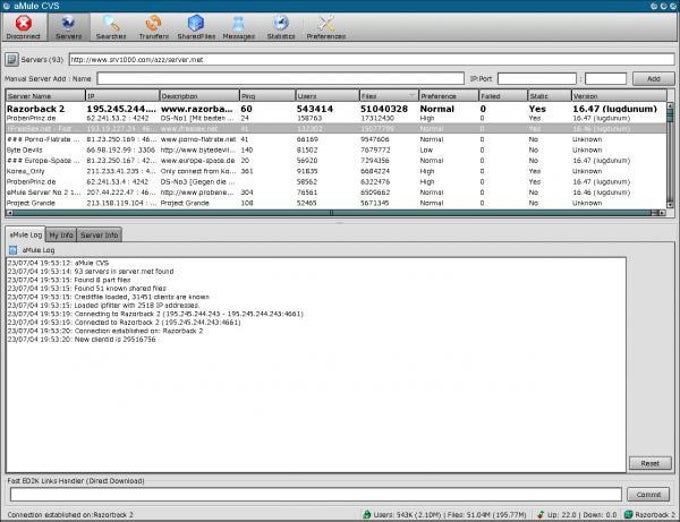
Task: Sort by Users column header
Action: pos(327,96)
